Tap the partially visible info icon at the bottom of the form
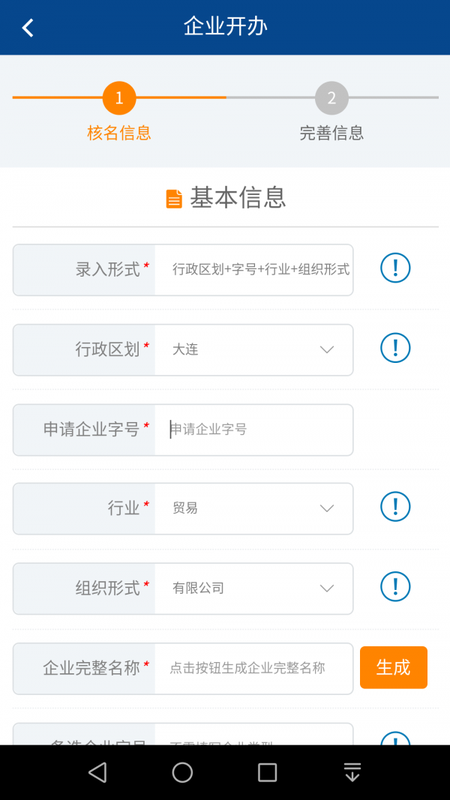The height and width of the screenshot is (800, 450). (x=395, y=738)
